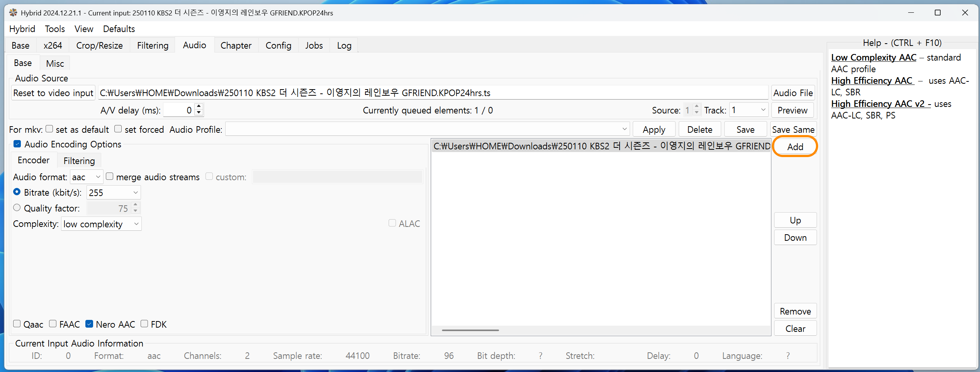
Task: Switch to the Jobs tab
Action: pyautogui.click(x=314, y=46)
